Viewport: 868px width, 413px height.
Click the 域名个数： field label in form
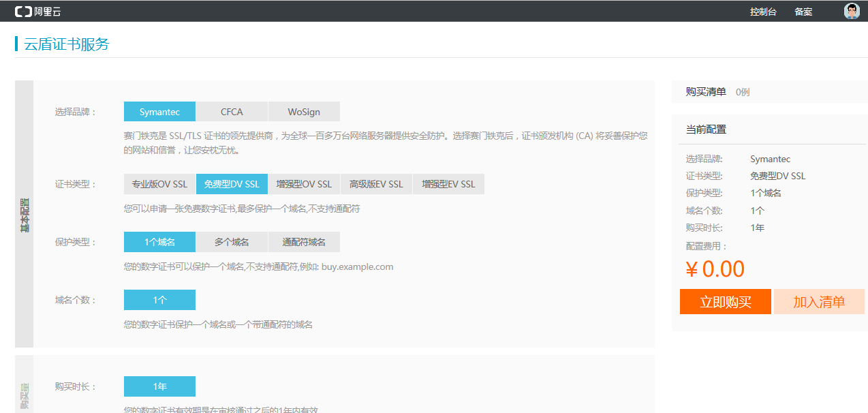coord(76,300)
